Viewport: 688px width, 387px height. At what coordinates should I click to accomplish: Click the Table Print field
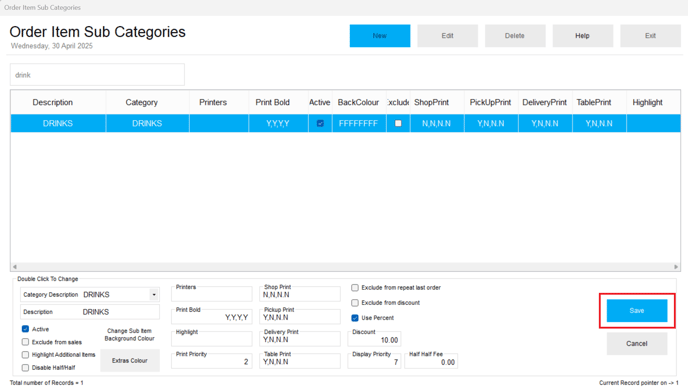(x=300, y=361)
